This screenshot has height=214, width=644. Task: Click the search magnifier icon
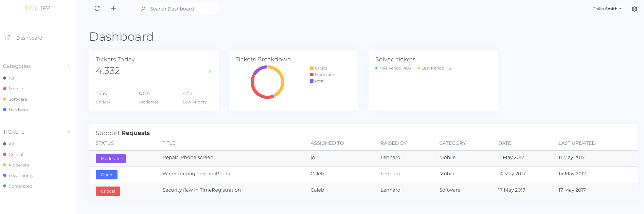[143, 9]
